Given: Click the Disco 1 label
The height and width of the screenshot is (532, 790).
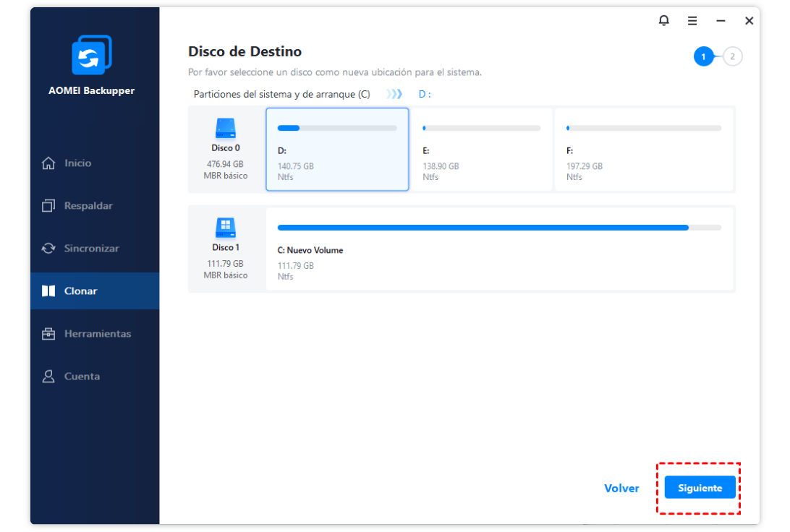Looking at the screenshot, I should tap(225, 248).
